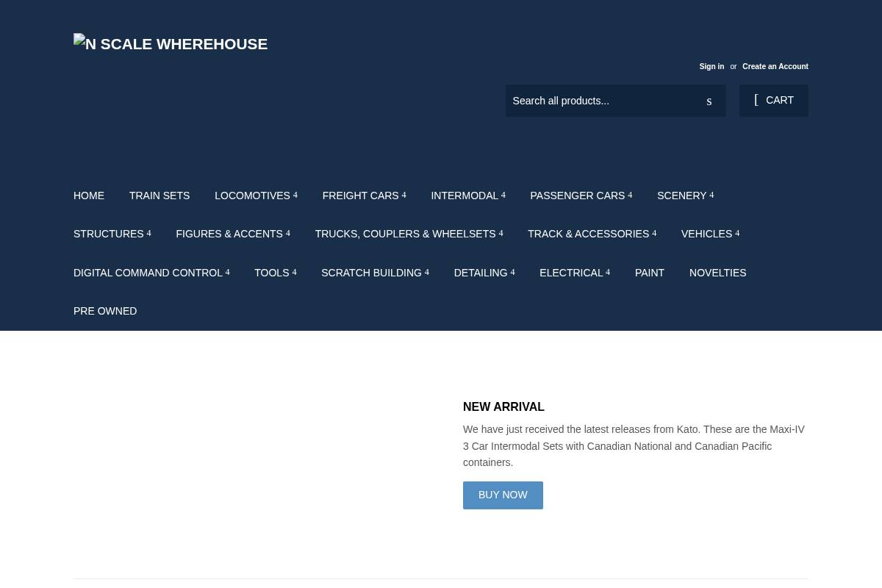The width and height of the screenshot is (882, 588).
Task: Click the N Scale Wherehouse logo
Action: tap(170, 44)
